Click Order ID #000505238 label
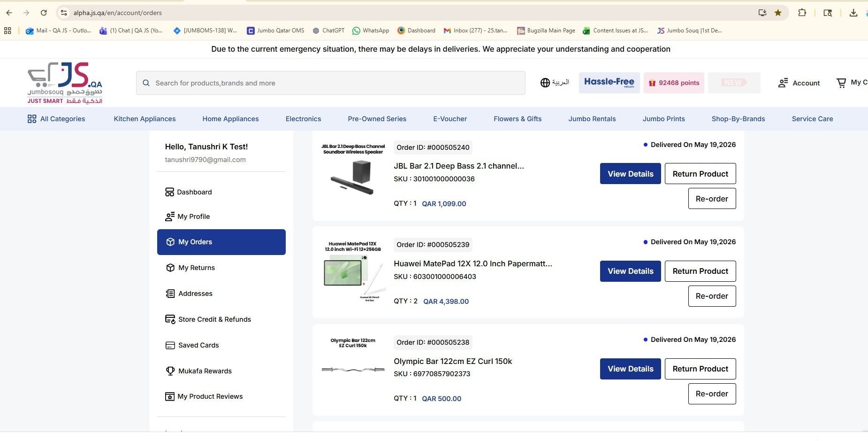The image size is (868, 441). [x=433, y=342]
